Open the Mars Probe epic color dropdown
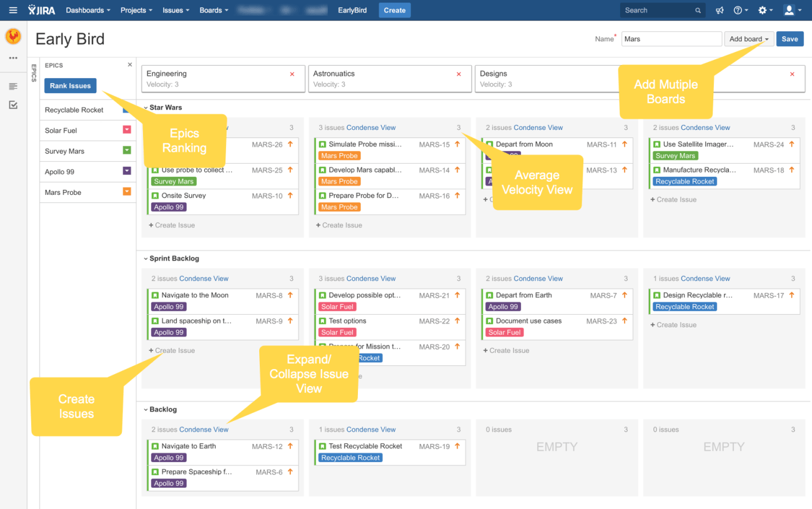The width and height of the screenshot is (812, 509). pos(127,192)
